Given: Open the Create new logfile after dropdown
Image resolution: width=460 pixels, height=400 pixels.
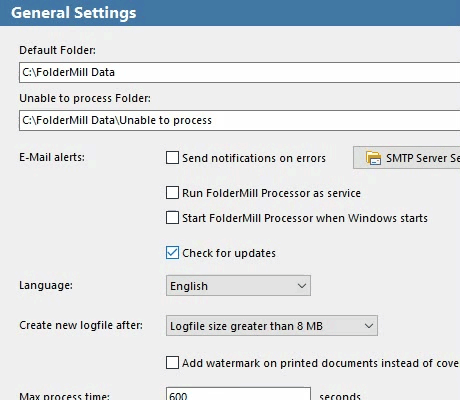Looking at the screenshot, I should (272, 326).
